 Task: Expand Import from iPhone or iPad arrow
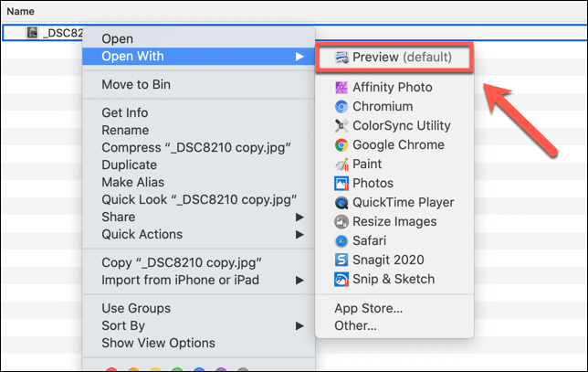(x=299, y=280)
